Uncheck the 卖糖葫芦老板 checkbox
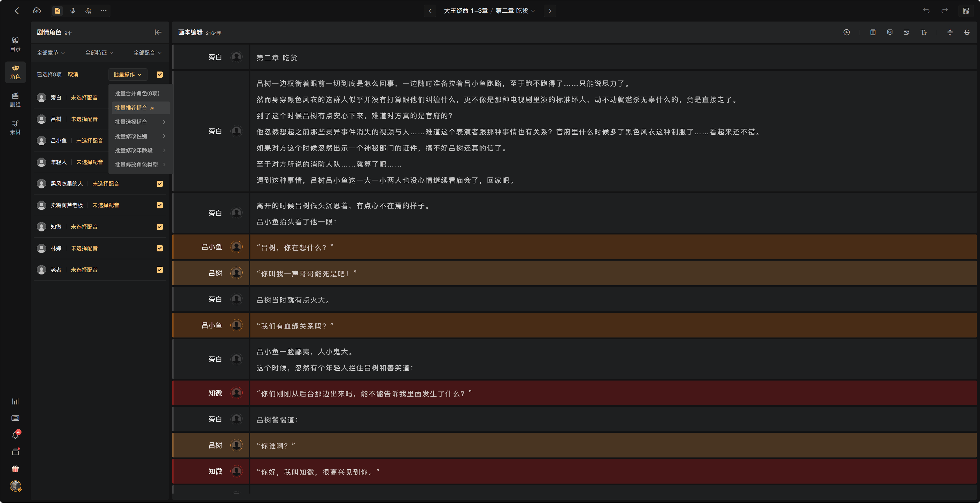The width and height of the screenshot is (980, 503). 160,205
